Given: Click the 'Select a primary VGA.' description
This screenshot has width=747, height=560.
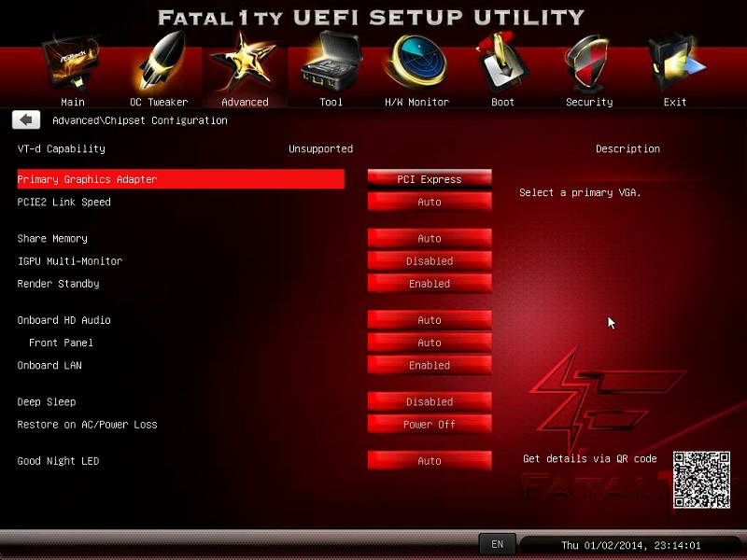Looking at the screenshot, I should pyautogui.click(x=580, y=192).
